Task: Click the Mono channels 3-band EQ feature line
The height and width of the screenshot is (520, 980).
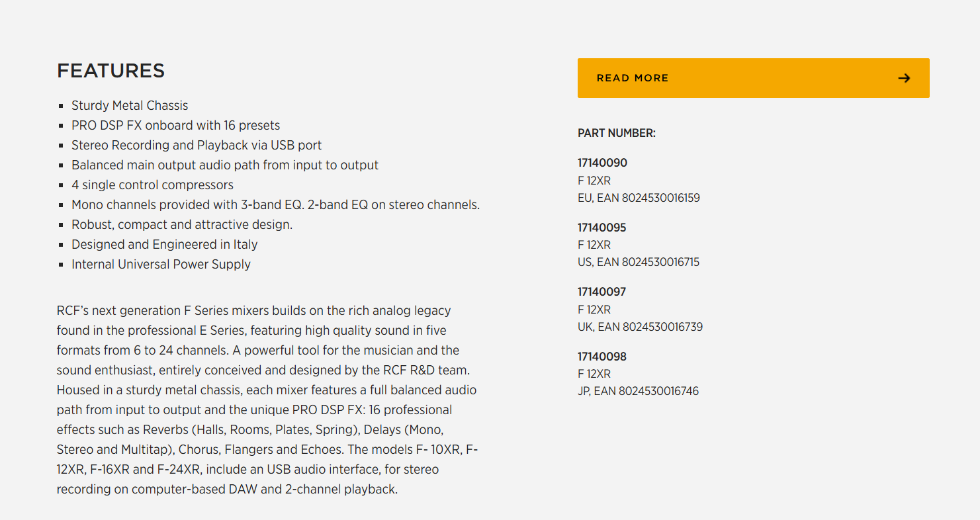Action: 275,205
